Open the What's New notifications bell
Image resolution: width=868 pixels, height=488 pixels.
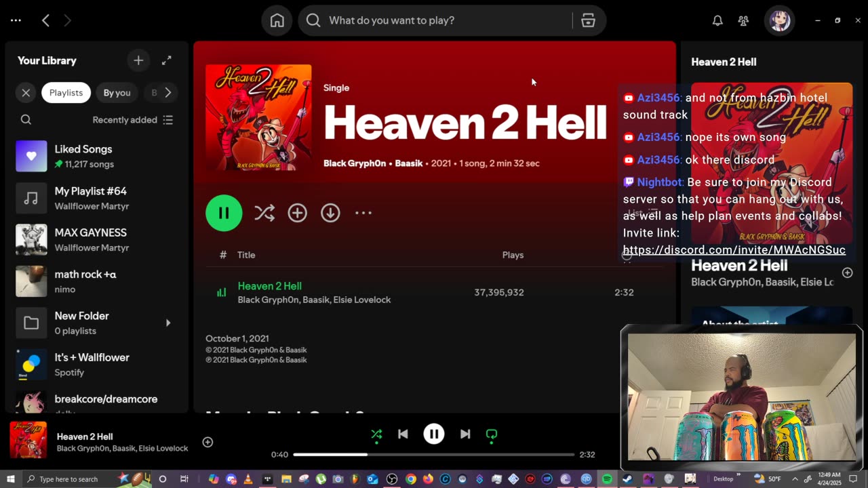717,20
